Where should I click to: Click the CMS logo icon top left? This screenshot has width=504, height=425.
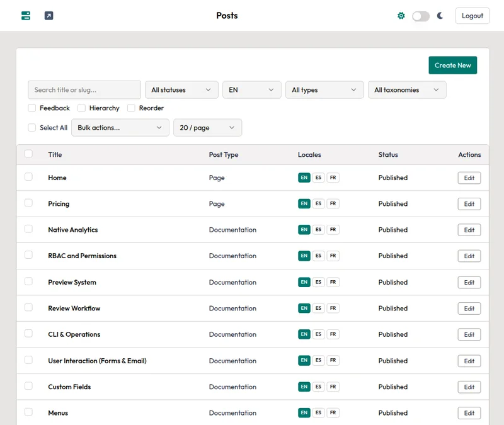[26, 15]
